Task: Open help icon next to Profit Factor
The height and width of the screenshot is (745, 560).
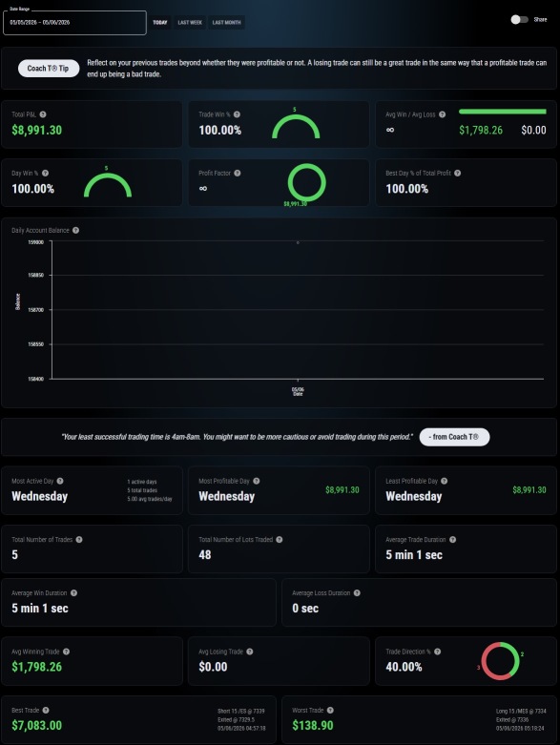Action: coord(237,174)
